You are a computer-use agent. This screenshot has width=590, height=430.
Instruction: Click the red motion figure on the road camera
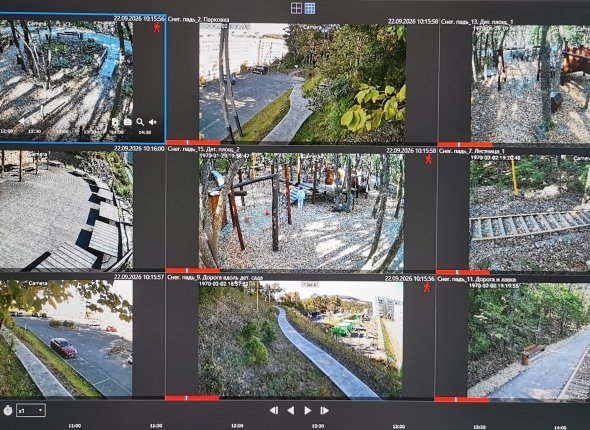427,287
